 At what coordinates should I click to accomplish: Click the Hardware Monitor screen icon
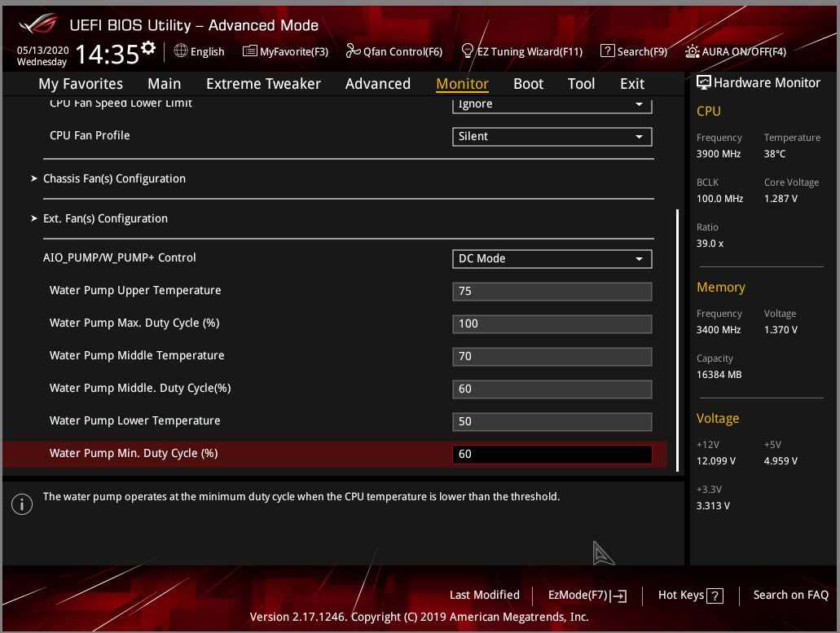coord(703,82)
